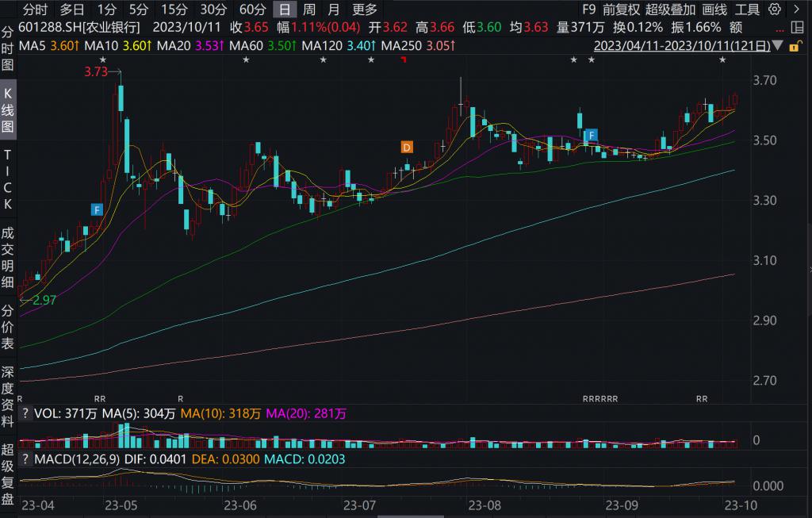Click the 2.97 low price label

44,300
